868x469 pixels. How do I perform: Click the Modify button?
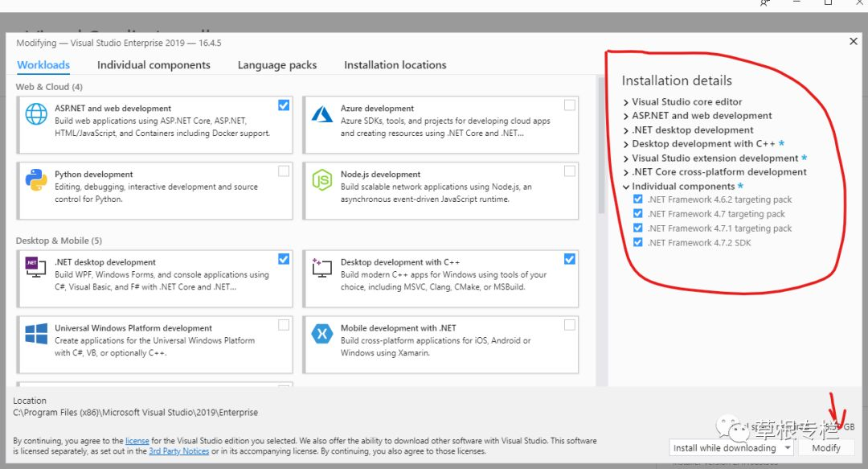pyautogui.click(x=826, y=448)
